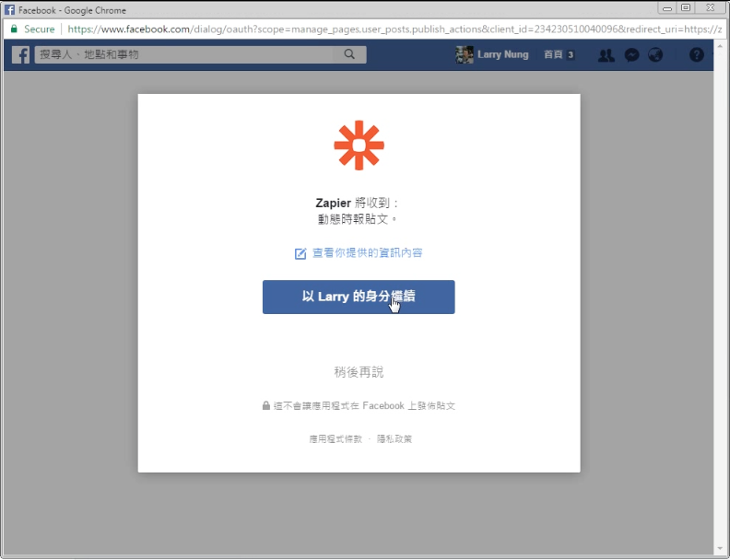Click the Larry Nung profile picture
The image size is (730, 560).
click(465, 55)
